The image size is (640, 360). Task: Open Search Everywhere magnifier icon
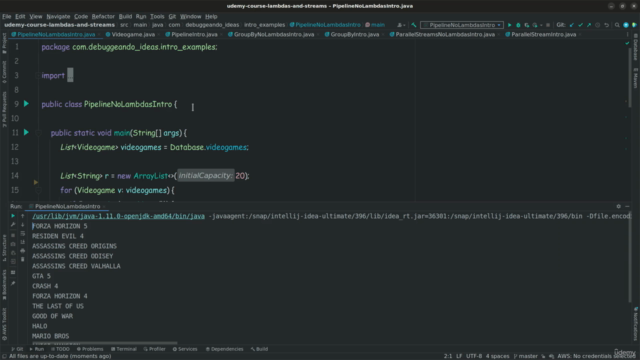617,25
